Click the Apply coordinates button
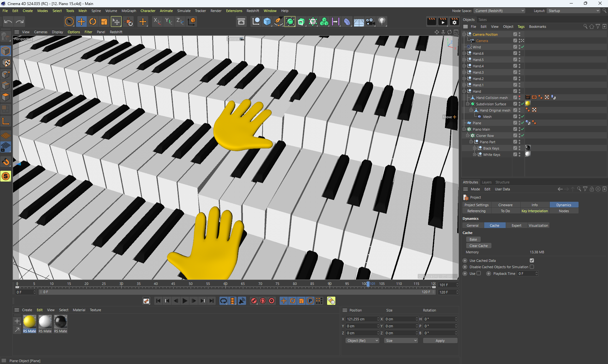Screen dimensions: 608x364 point(440,341)
